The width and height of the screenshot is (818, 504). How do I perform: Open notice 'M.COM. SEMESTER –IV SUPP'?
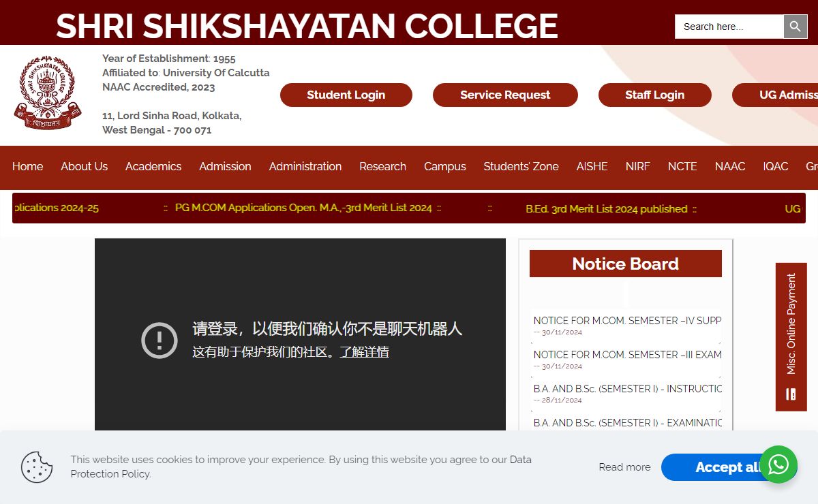point(626,320)
